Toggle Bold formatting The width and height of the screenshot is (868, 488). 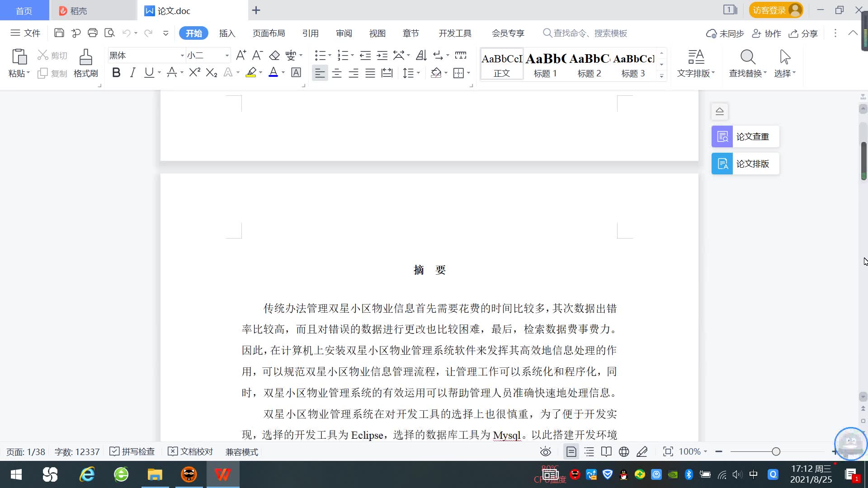point(116,73)
